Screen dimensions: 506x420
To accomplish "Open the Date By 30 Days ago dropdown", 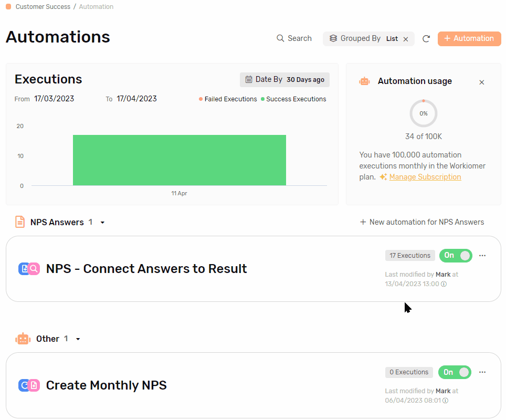I will [284, 80].
